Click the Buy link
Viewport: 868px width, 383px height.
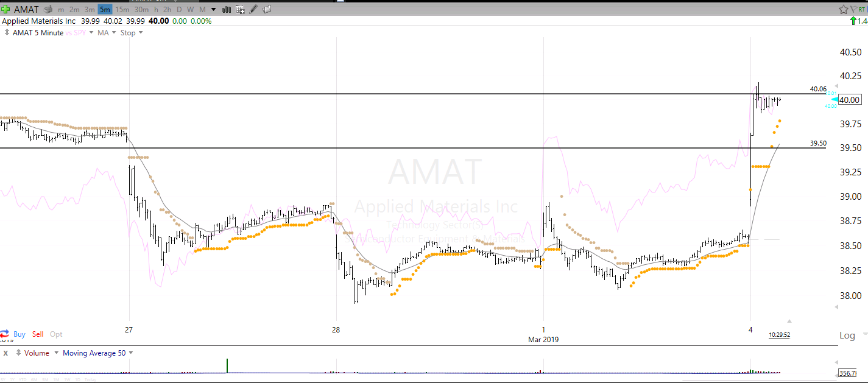coord(19,334)
